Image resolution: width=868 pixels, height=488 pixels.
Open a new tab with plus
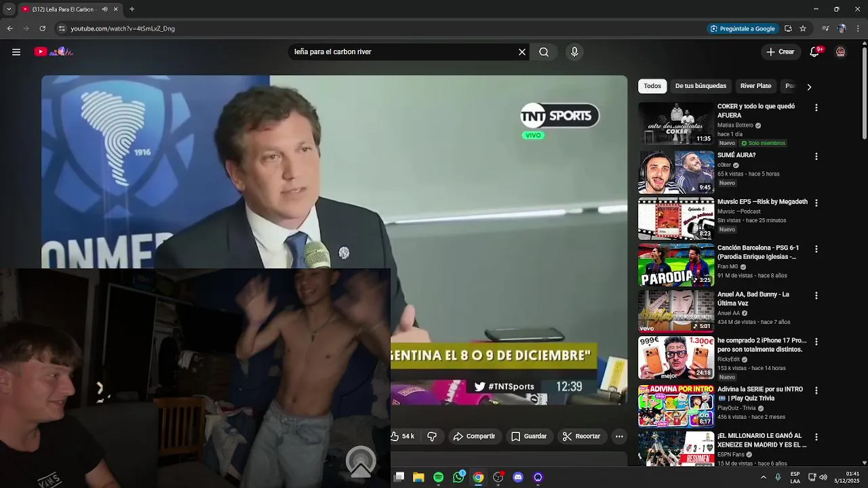pyautogui.click(x=132, y=9)
